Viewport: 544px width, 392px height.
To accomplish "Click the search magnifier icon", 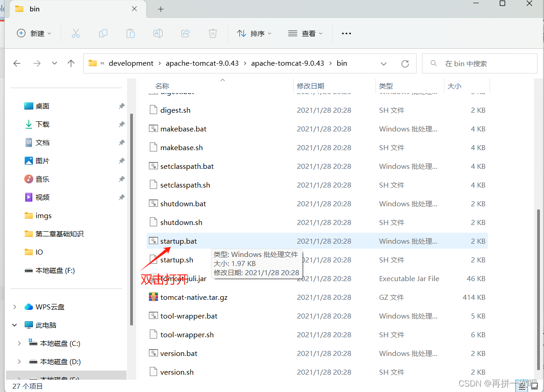I will [433, 63].
